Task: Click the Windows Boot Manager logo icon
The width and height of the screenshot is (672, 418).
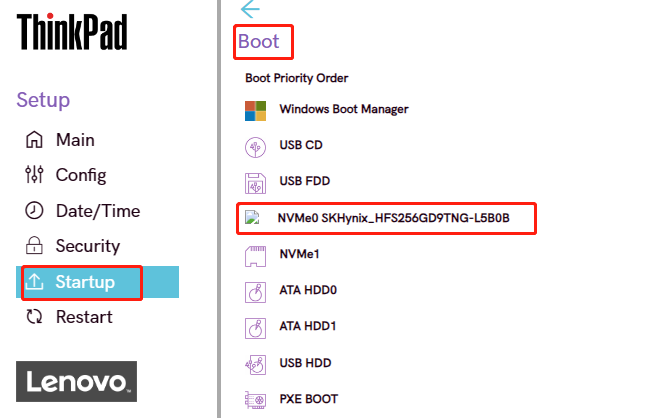Action: [x=256, y=109]
